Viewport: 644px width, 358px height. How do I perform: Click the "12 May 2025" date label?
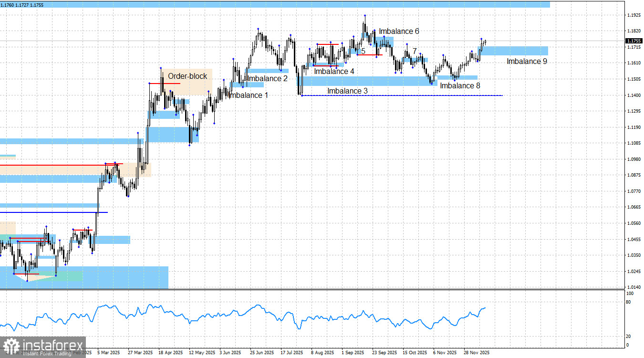[x=201, y=353]
